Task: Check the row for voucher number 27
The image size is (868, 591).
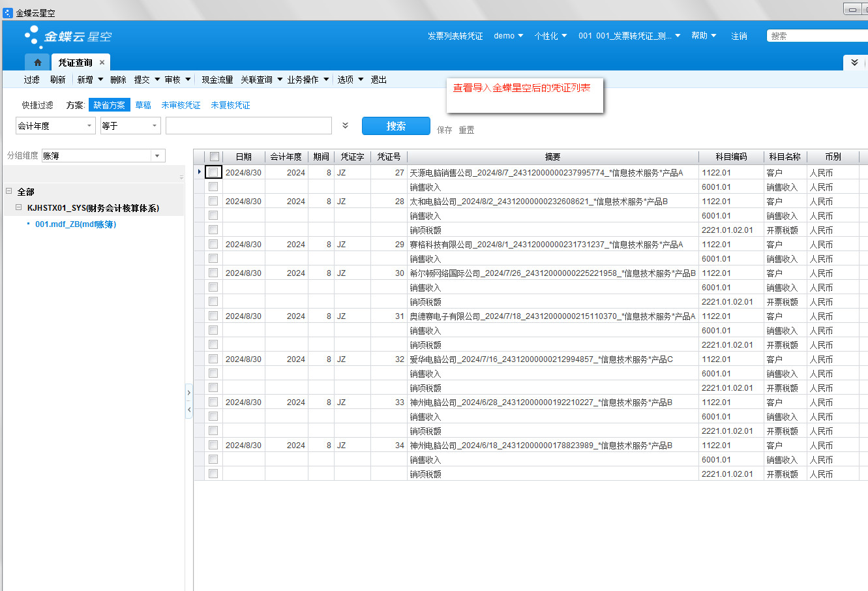Action: point(213,172)
